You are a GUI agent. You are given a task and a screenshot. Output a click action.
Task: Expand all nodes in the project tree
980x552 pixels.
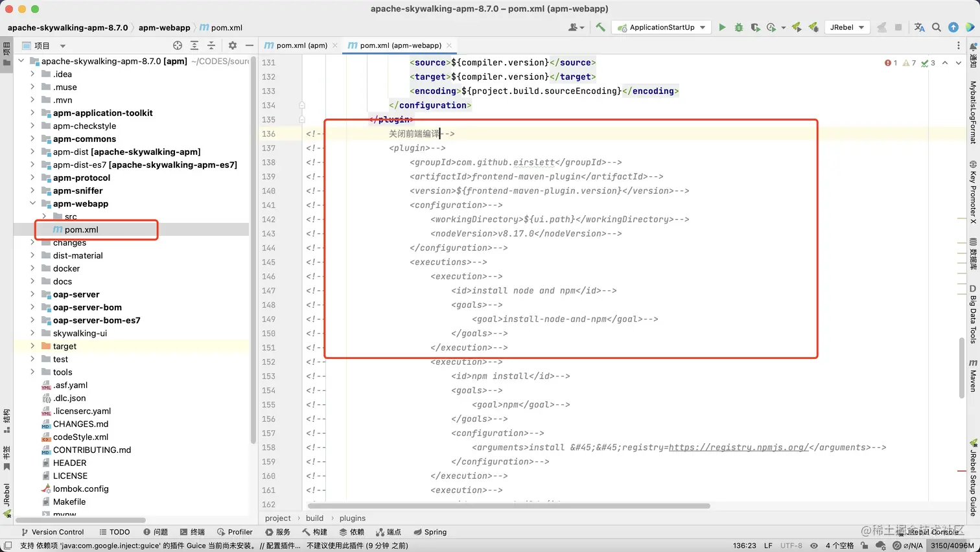click(194, 45)
